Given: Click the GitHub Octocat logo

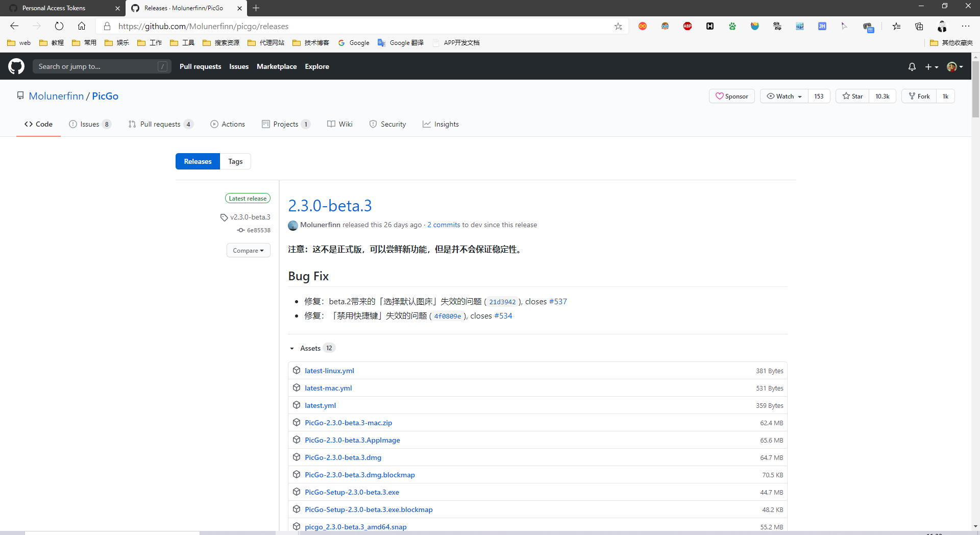Looking at the screenshot, I should click(16, 66).
